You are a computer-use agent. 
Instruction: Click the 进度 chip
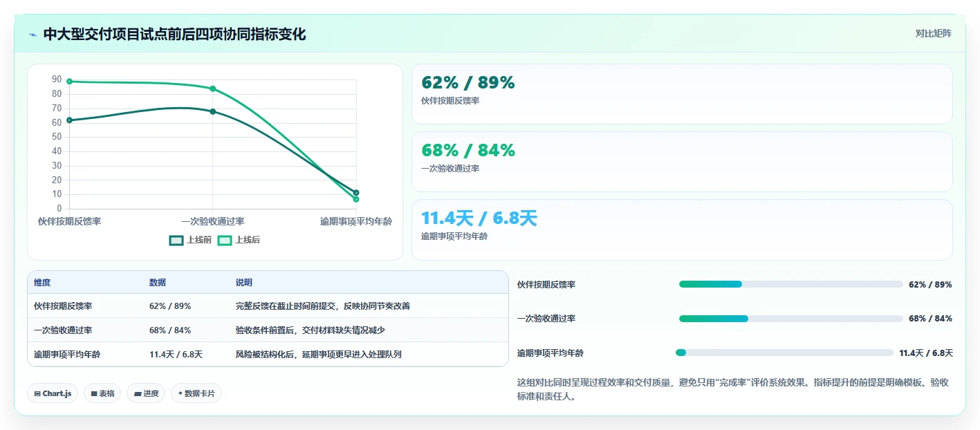point(146,393)
